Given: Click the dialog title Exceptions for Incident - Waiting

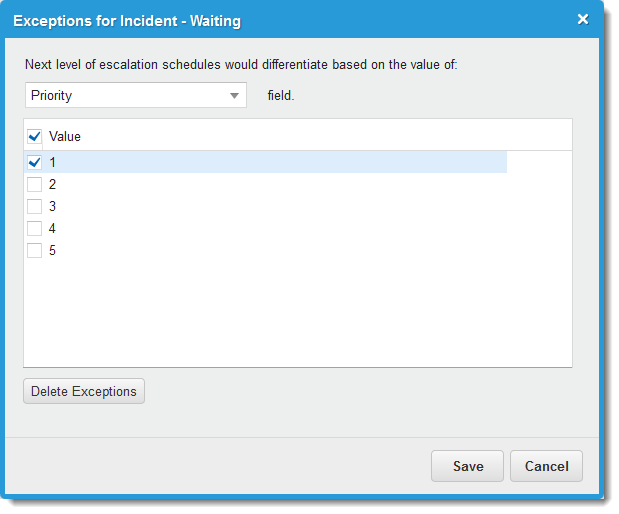Looking at the screenshot, I should pyautogui.click(x=127, y=20).
